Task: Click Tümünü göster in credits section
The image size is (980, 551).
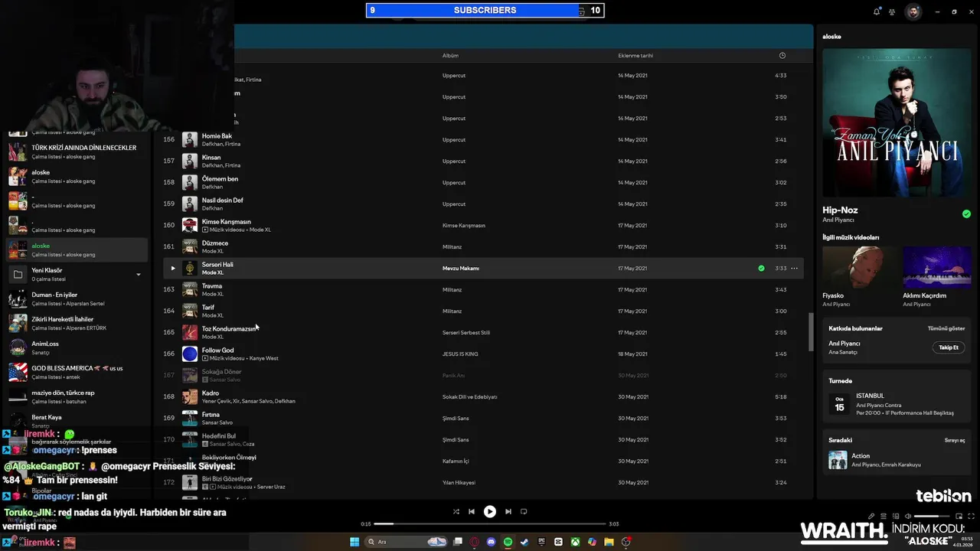Action: pyautogui.click(x=946, y=328)
